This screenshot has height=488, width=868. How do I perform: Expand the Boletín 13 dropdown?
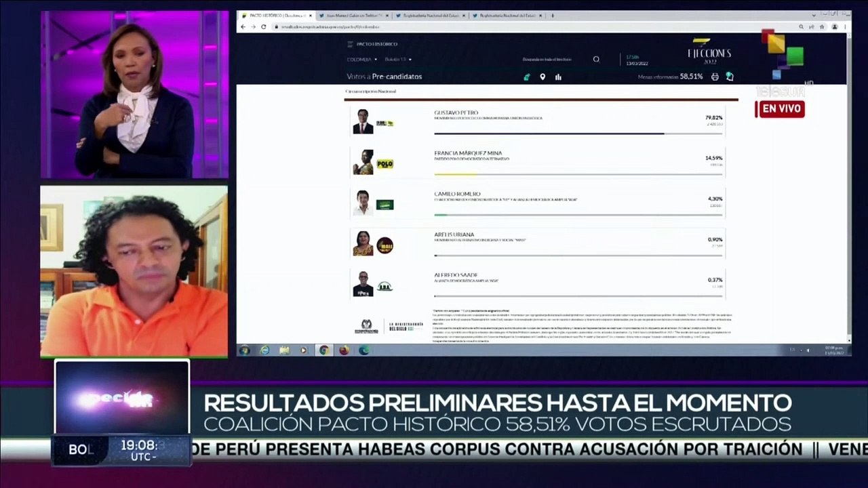pyautogui.click(x=399, y=59)
